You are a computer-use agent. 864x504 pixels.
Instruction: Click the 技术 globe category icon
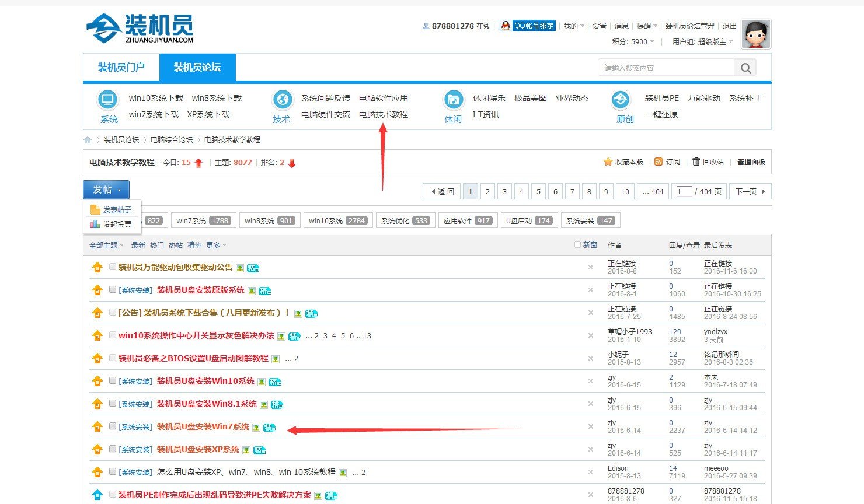coord(283,100)
